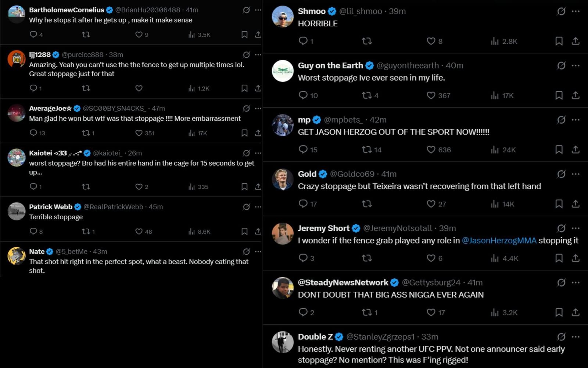
Task: Click Shmoo's profile avatar
Action: [x=283, y=17]
